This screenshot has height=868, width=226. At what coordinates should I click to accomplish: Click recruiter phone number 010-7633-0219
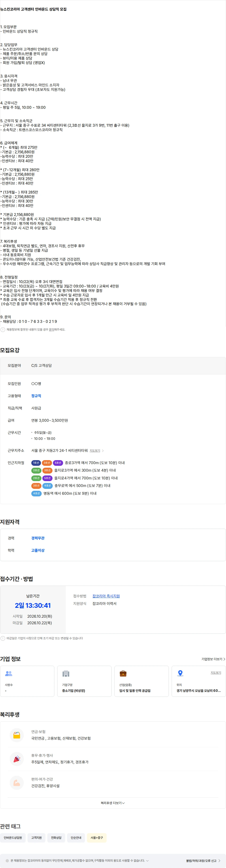pyautogui.click(x=38, y=321)
